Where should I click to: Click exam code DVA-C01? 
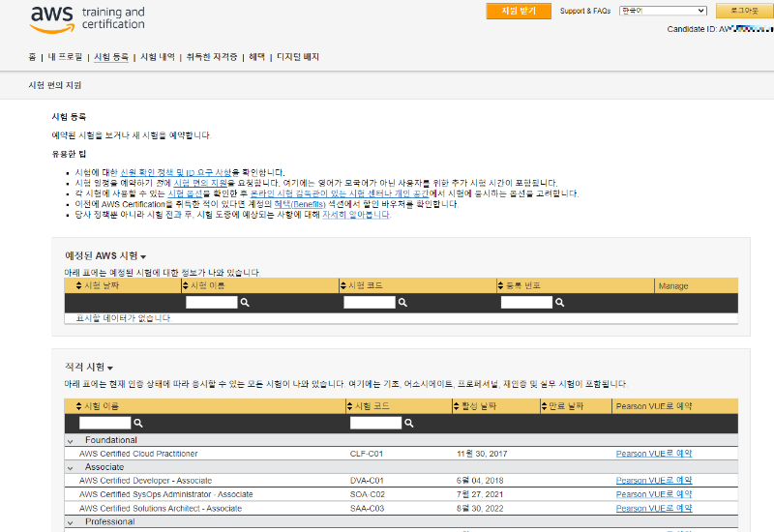point(367,480)
